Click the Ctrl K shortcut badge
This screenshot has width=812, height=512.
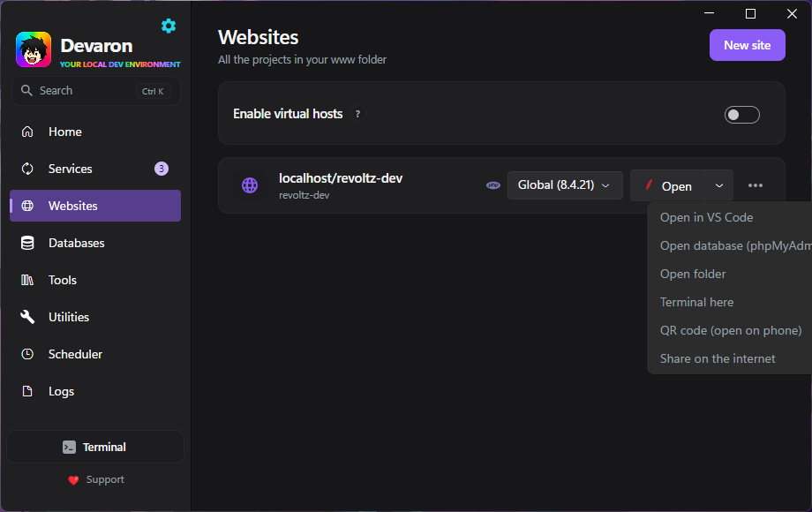pos(153,91)
